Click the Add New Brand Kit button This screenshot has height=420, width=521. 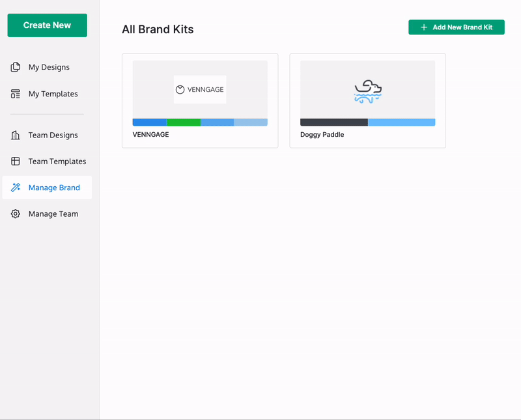457,27
